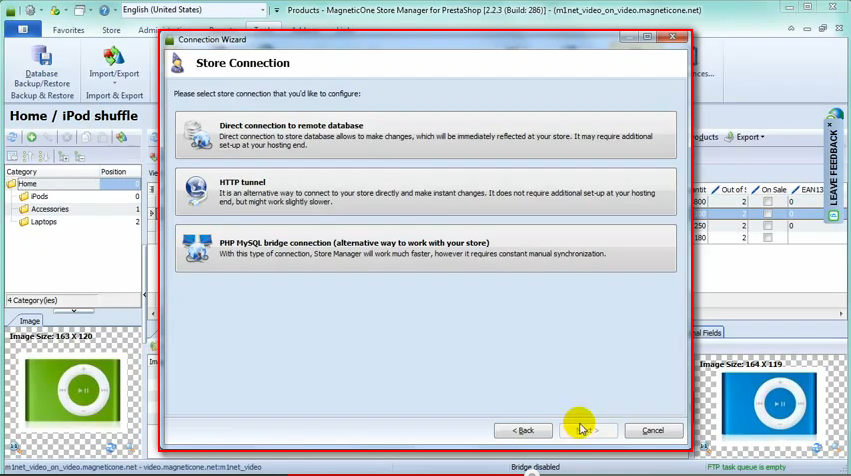Click reload icon under blue iPod image
This screenshot has width=851, height=476.
click(817, 448)
